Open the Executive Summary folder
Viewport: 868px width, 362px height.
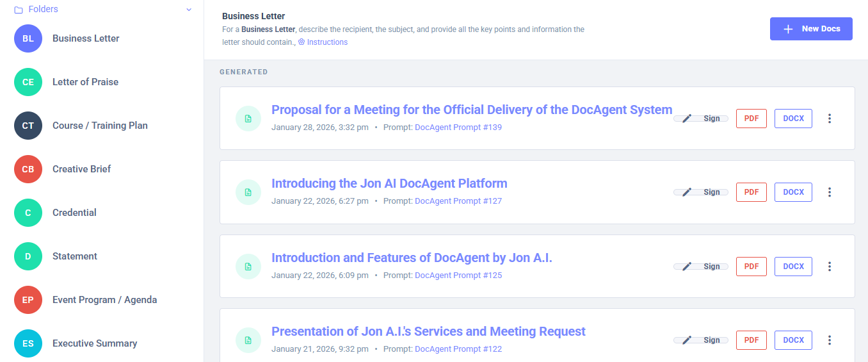pos(95,343)
